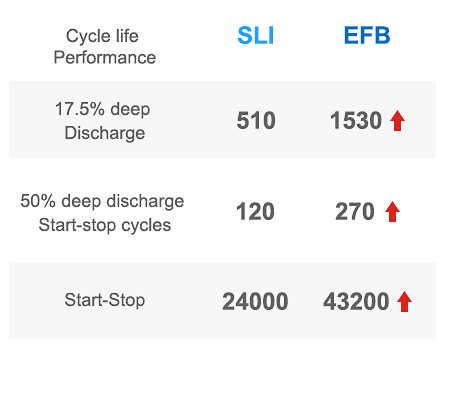
Task: Click the Cycle life Performance heading
Action: click(x=104, y=47)
